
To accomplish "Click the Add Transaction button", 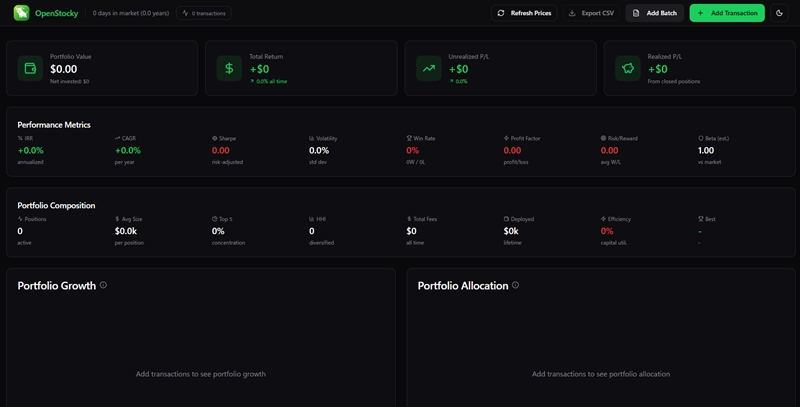I will pyautogui.click(x=727, y=13).
